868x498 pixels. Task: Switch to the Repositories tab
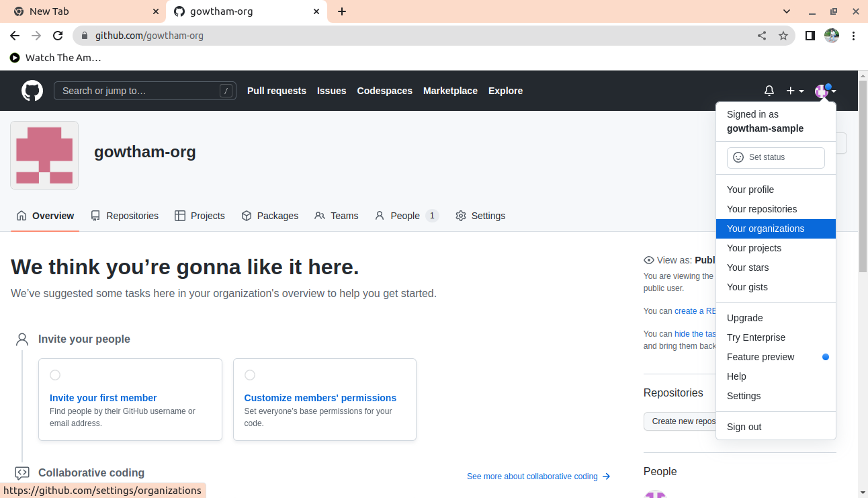125,216
